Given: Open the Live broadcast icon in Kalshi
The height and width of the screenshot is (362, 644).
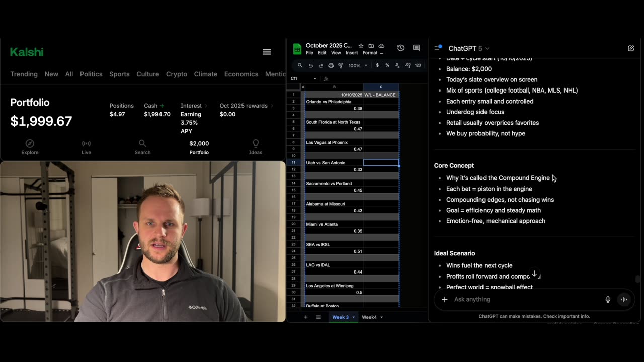Looking at the screenshot, I should click(86, 143).
